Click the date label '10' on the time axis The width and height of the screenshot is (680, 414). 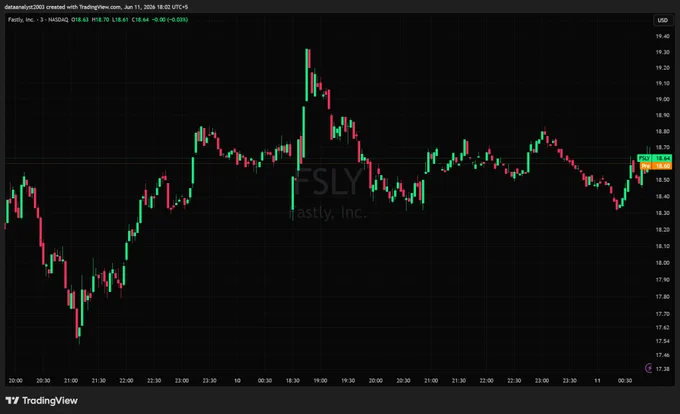tap(237, 381)
